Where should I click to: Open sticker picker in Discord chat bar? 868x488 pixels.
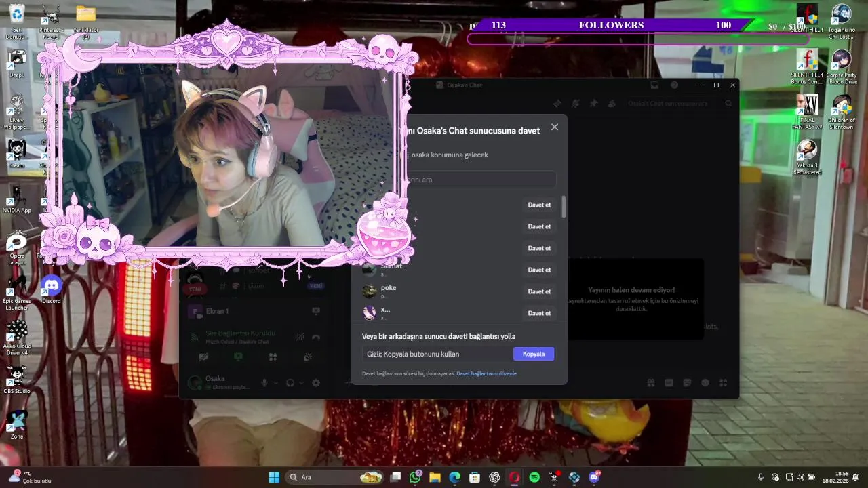tap(687, 383)
